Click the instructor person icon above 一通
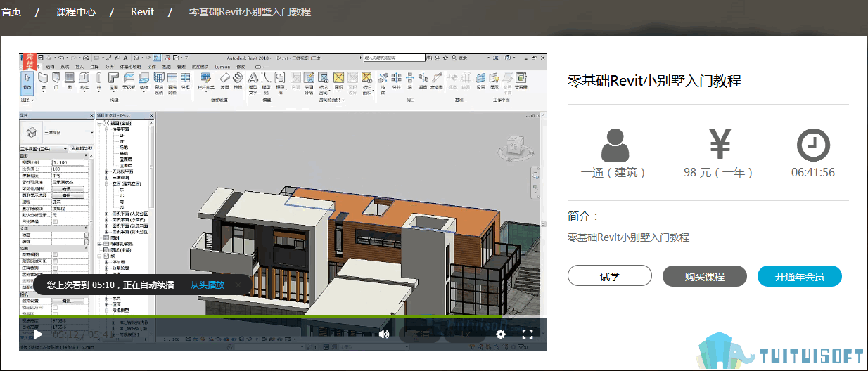 (x=615, y=145)
